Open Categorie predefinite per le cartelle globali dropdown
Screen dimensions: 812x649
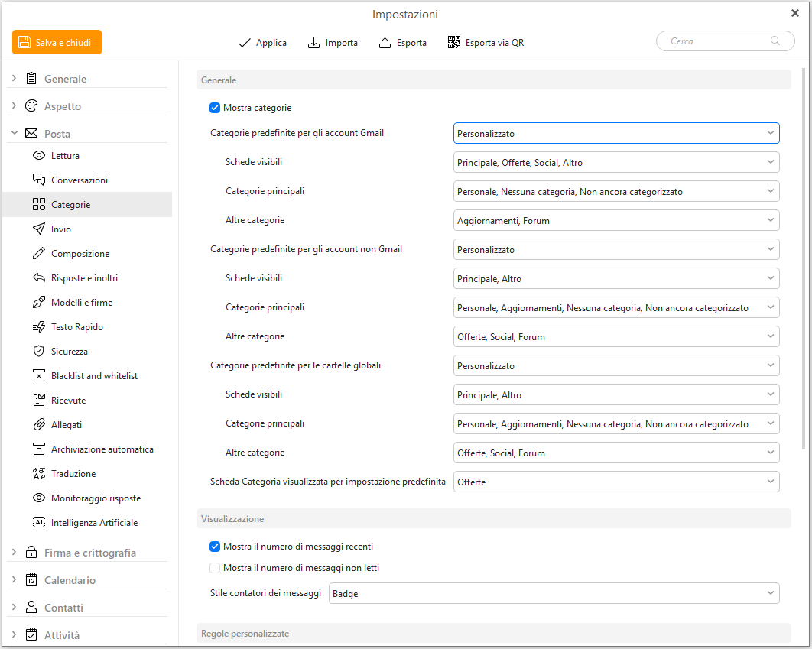[x=616, y=365]
